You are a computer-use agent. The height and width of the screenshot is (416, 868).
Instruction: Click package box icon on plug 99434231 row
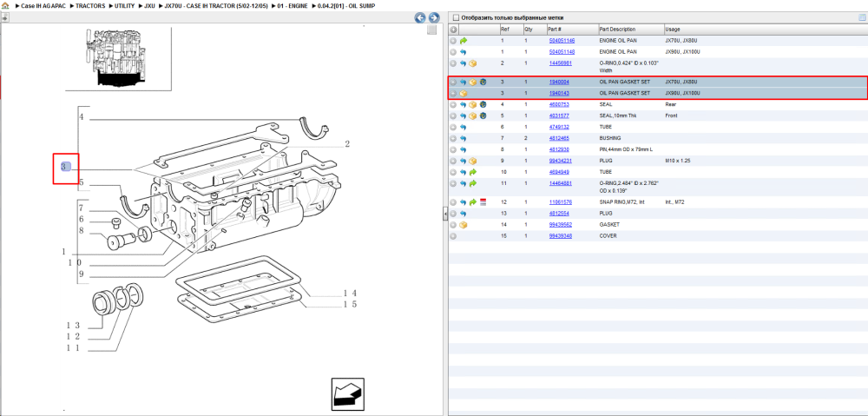pos(473,162)
